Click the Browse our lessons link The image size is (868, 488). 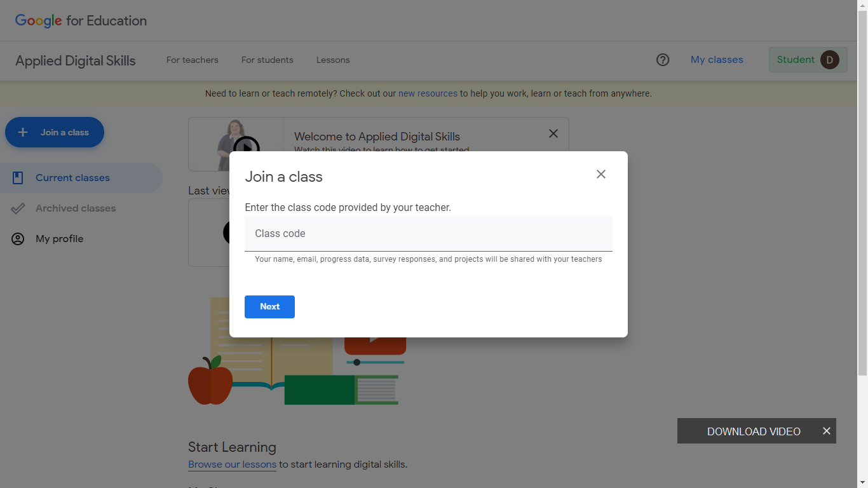click(232, 464)
